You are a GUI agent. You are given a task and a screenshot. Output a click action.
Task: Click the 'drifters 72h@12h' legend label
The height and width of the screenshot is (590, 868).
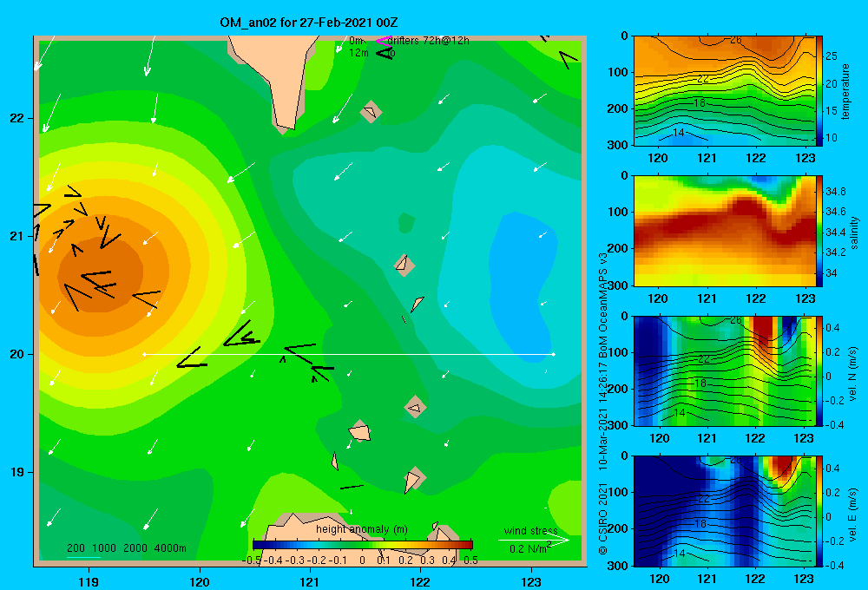pos(428,41)
